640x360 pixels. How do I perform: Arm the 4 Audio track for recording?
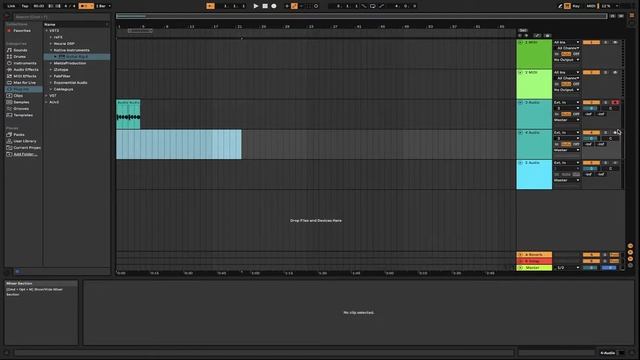616,133
